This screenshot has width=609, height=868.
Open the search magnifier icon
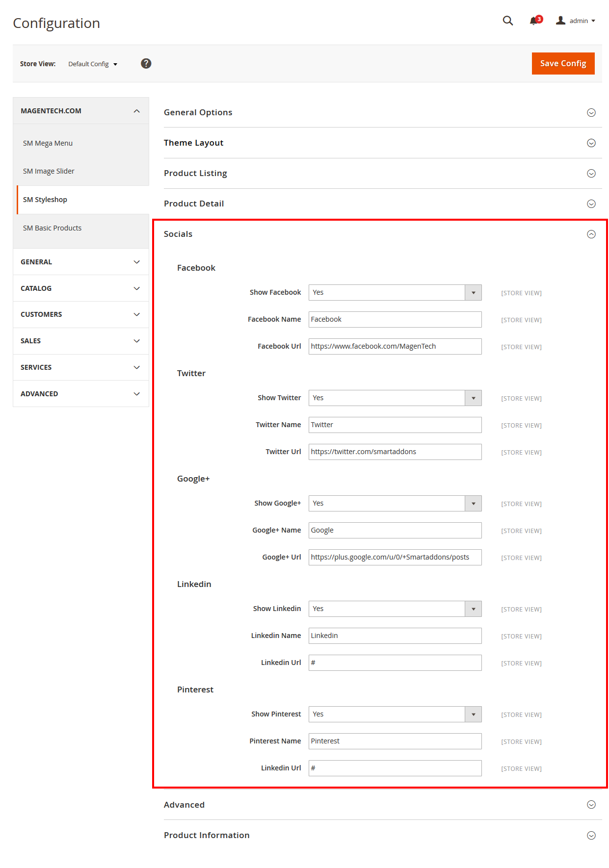pos(508,21)
